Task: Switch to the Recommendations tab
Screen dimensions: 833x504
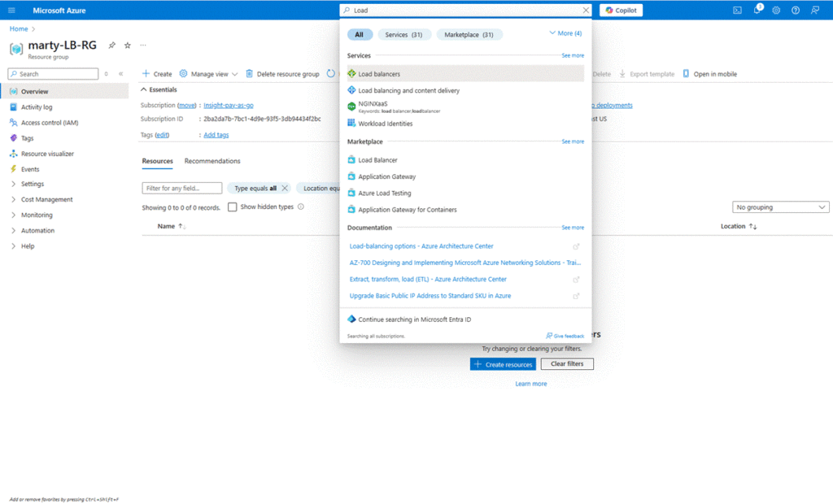Action: click(x=212, y=161)
